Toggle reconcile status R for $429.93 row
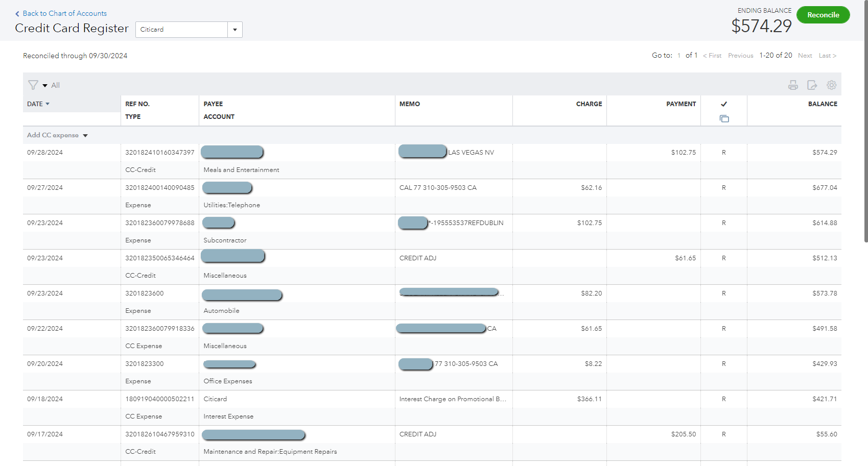The height and width of the screenshot is (466, 868). tap(723, 364)
